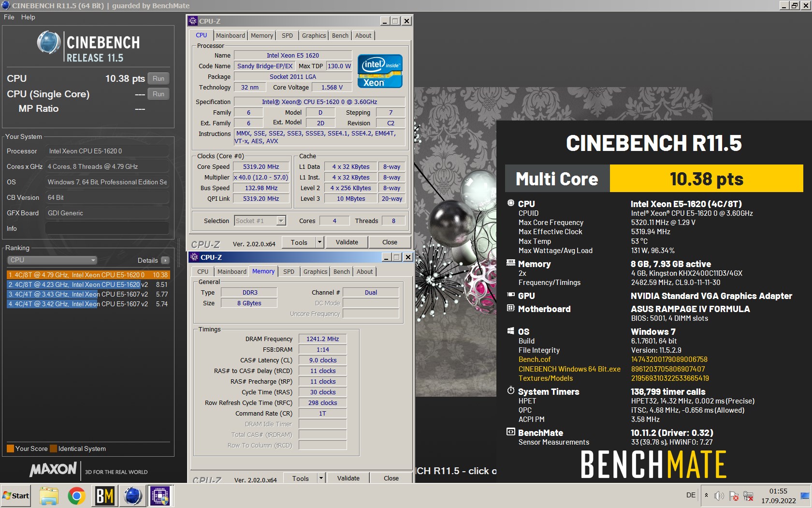Run the CPU Single Core benchmark
Screen dimensions: 812x508
159,94
